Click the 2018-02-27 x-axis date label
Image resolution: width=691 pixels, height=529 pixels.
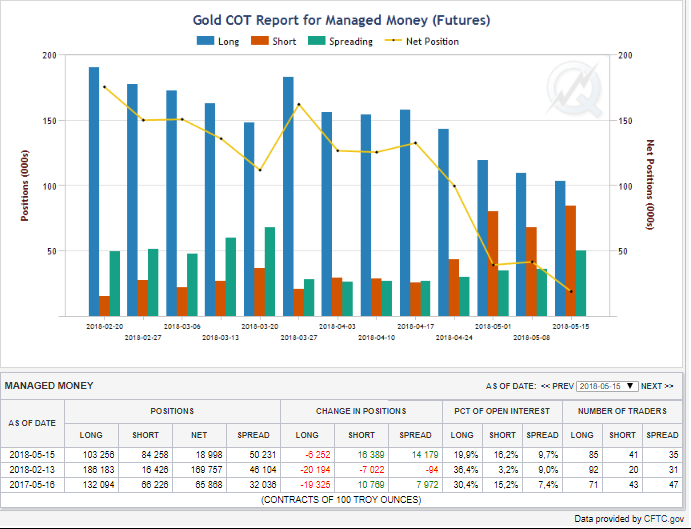point(143,338)
